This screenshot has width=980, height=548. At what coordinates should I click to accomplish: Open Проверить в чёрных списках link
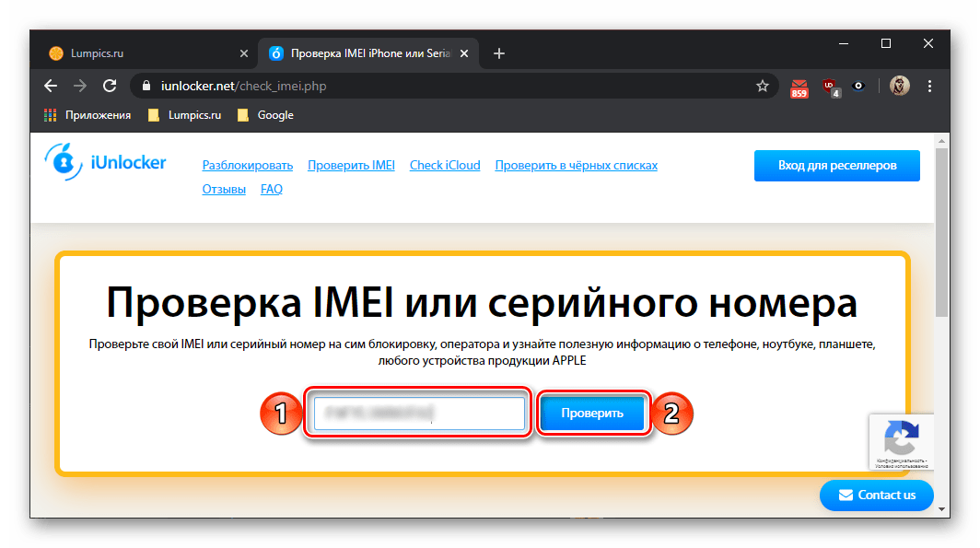pyautogui.click(x=577, y=166)
